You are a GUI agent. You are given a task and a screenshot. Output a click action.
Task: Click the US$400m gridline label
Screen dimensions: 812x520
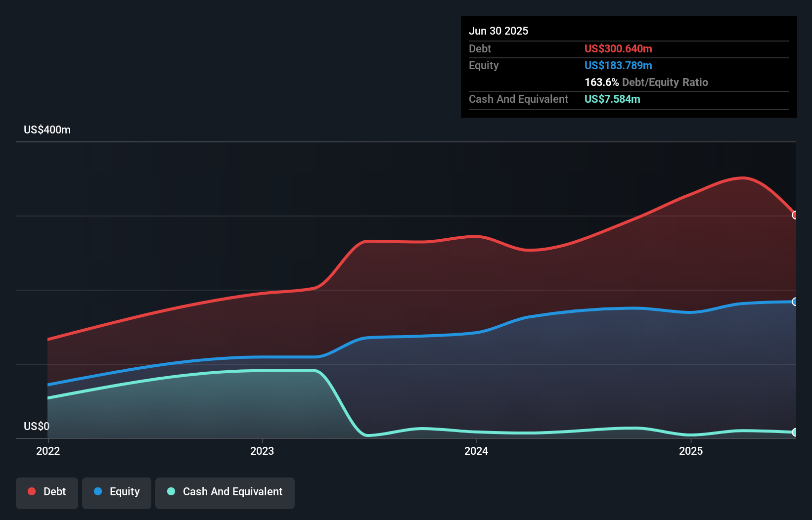pyautogui.click(x=46, y=130)
